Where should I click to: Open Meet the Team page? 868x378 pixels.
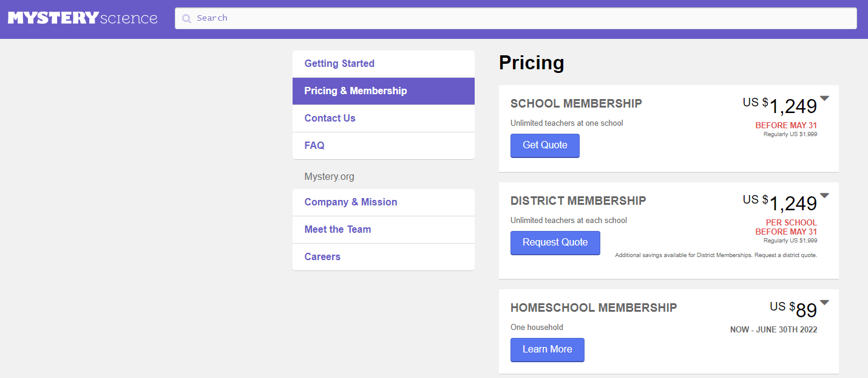click(x=384, y=230)
